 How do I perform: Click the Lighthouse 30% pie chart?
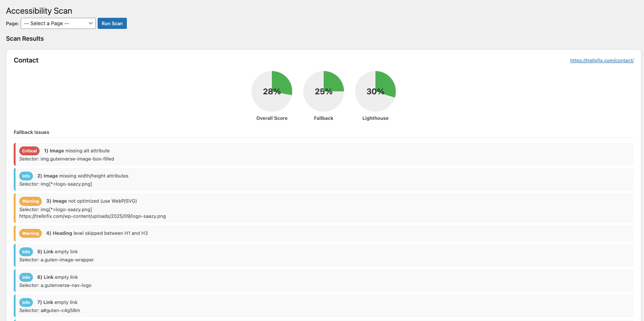(x=375, y=91)
